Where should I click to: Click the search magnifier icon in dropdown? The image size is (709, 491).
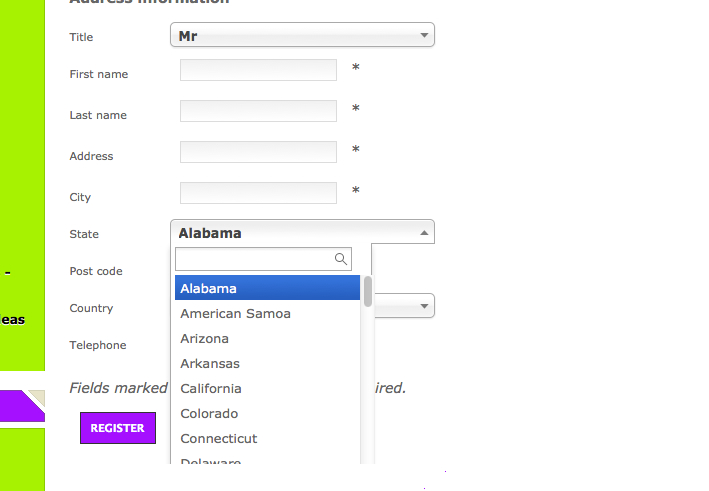click(341, 259)
